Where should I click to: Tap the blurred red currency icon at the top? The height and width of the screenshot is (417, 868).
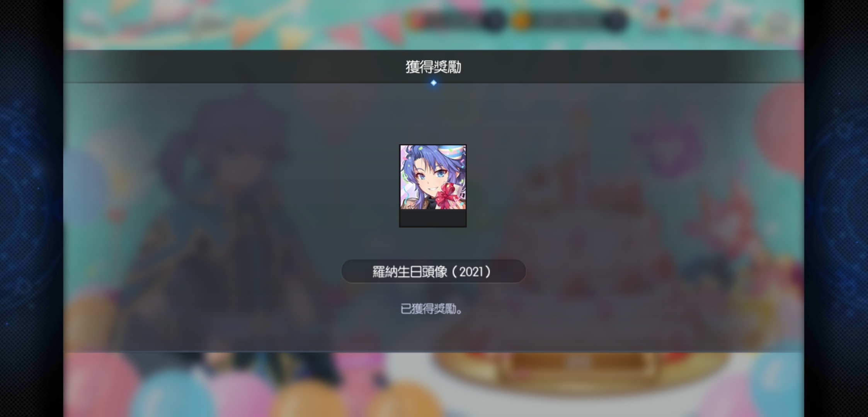417,20
